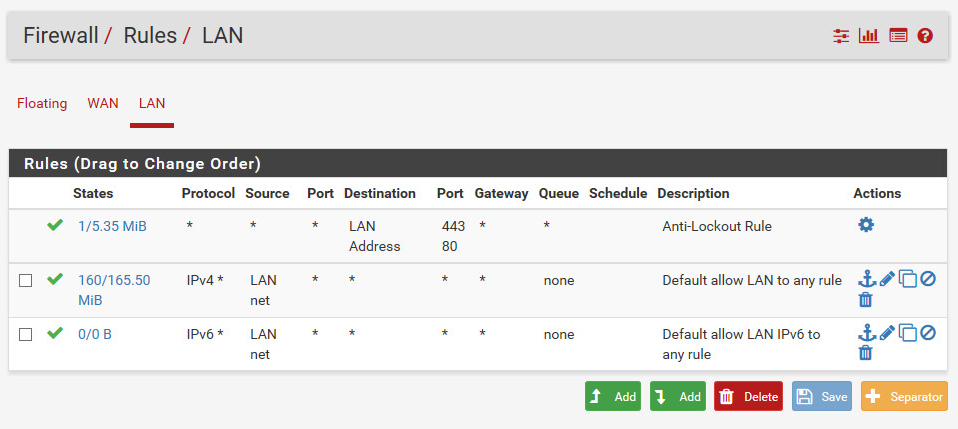
Task: Copy the Default allow LAN to any rule
Action: click(908, 280)
